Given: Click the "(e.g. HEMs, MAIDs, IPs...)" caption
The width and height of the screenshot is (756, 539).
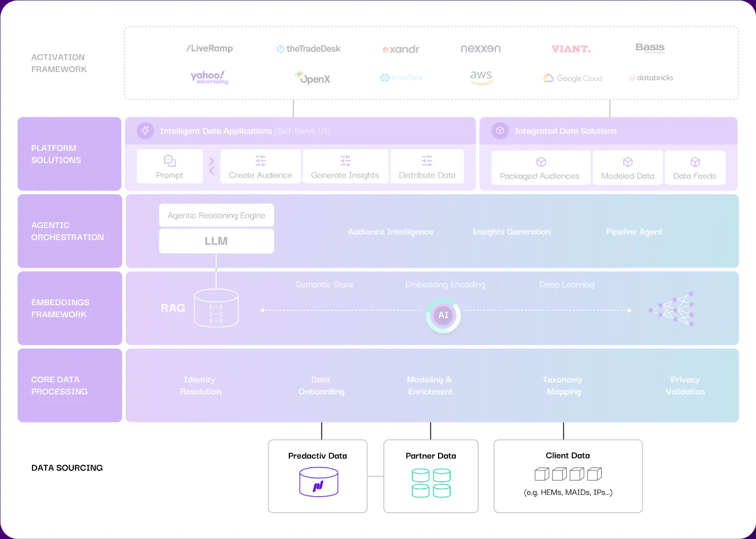Looking at the screenshot, I should [568, 492].
